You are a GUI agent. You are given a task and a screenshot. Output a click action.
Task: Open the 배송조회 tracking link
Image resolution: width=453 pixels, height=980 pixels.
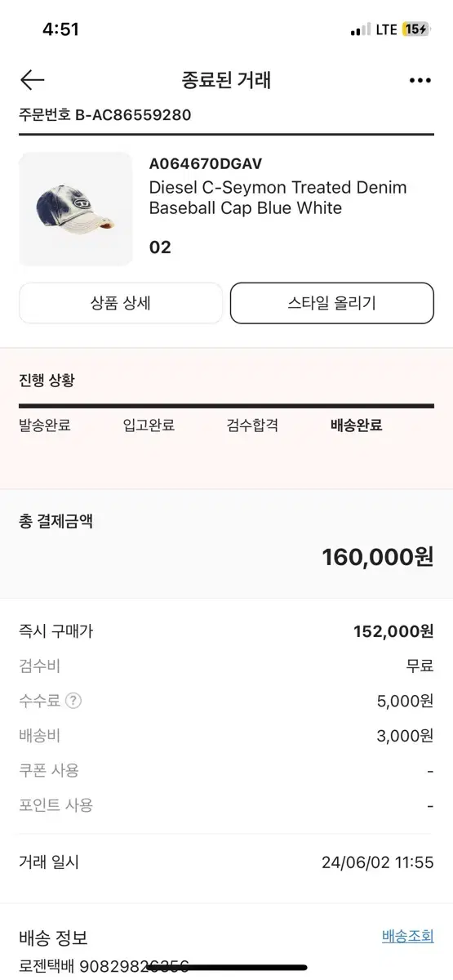[x=408, y=936]
